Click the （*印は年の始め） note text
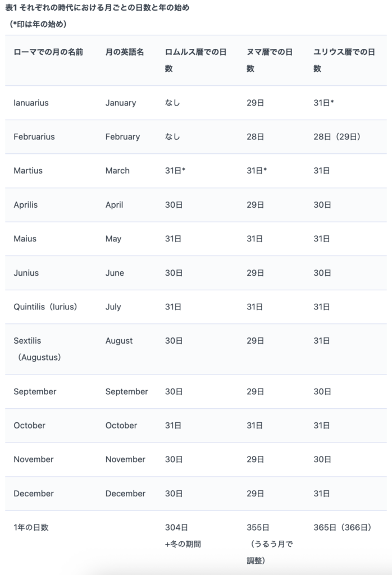The width and height of the screenshot is (392, 575). [x=38, y=25]
